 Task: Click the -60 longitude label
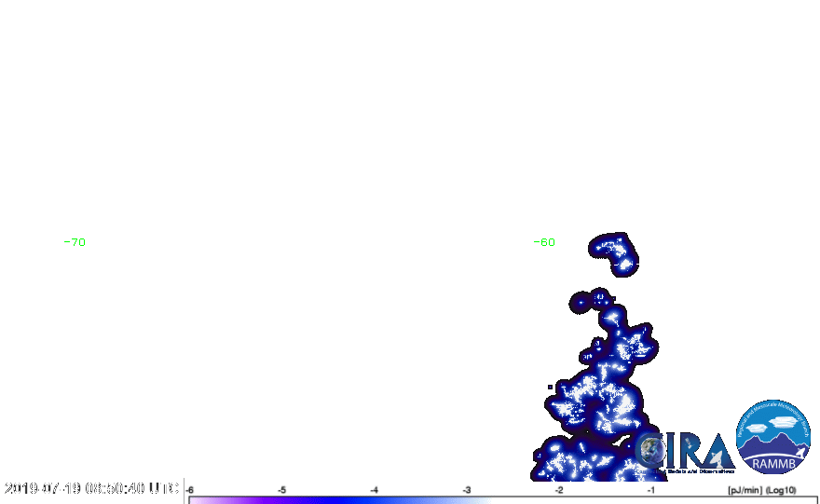[x=544, y=242]
